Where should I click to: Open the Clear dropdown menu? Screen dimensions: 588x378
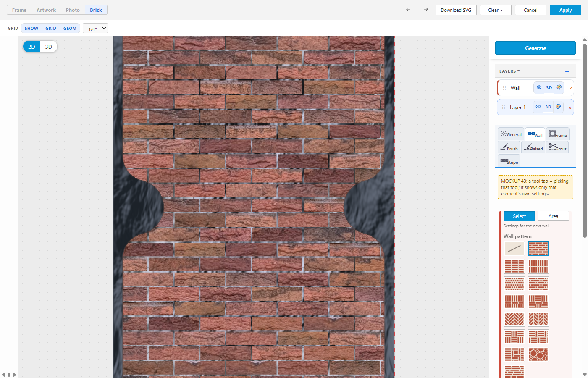pyautogui.click(x=496, y=10)
